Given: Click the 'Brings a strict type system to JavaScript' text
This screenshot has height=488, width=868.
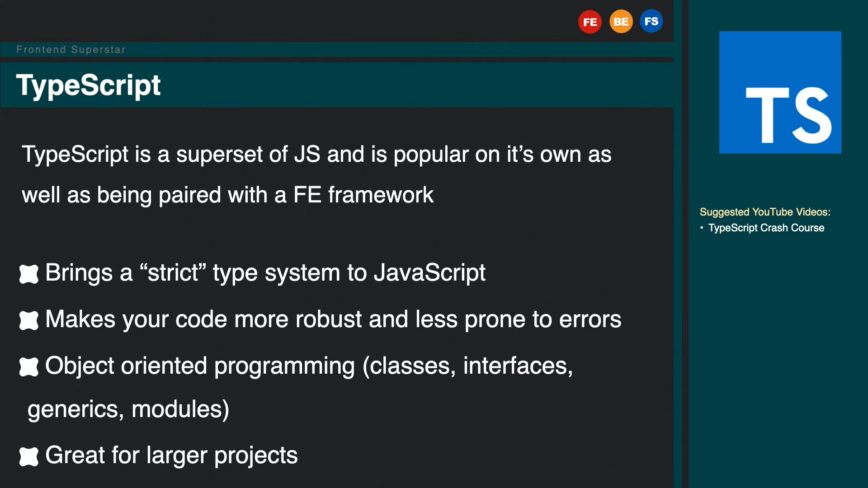Looking at the screenshot, I should 265,273.
